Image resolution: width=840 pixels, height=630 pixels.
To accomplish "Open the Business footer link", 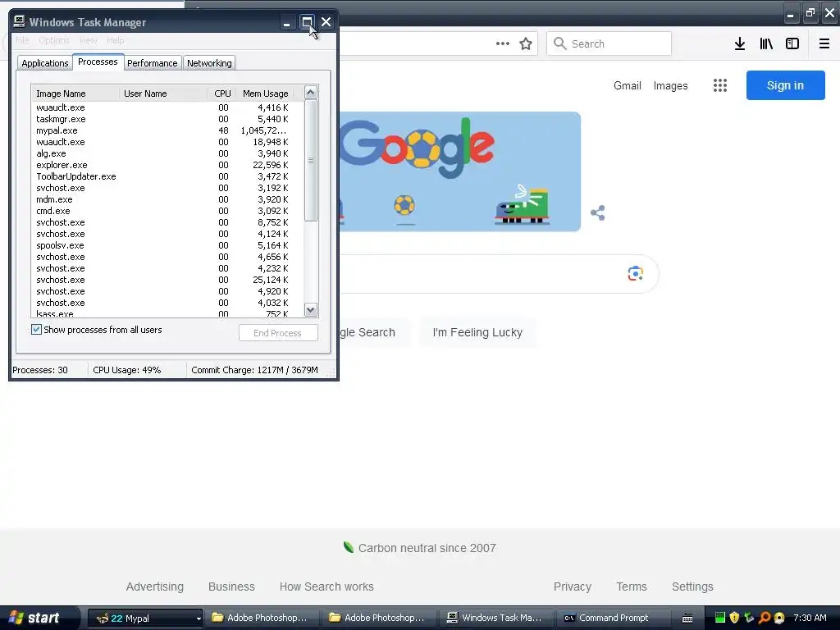I will coord(231,587).
